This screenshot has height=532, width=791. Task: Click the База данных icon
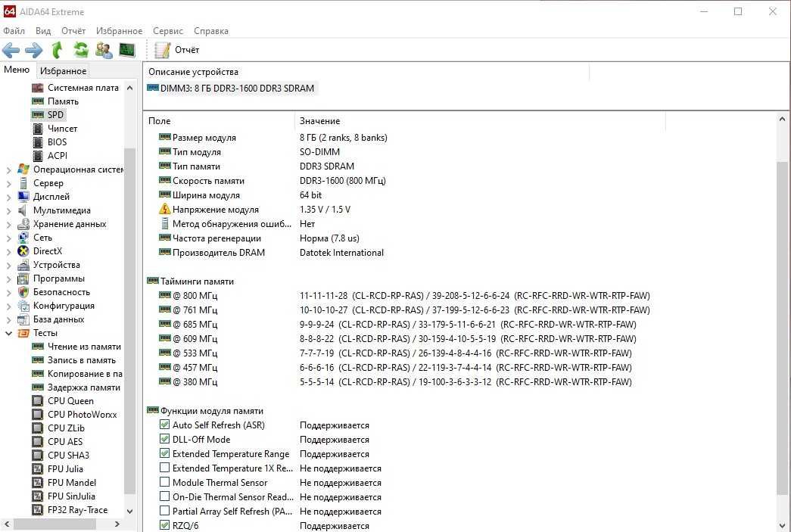pos(23,319)
